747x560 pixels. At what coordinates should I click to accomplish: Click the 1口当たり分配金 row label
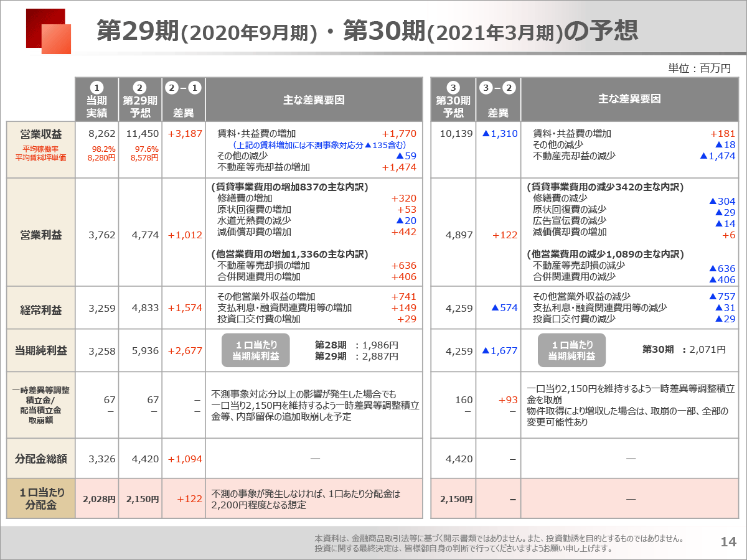click(x=41, y=499)
